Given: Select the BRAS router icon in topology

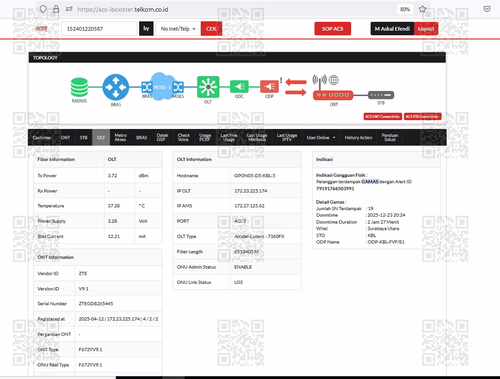Looking at the screenshot, I should point(116,87).
